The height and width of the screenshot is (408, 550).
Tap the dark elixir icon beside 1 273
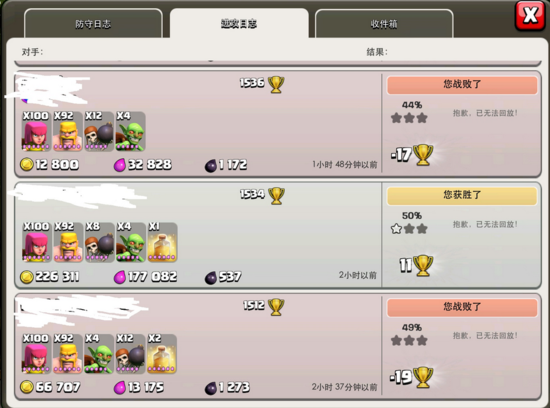(210, 388)
